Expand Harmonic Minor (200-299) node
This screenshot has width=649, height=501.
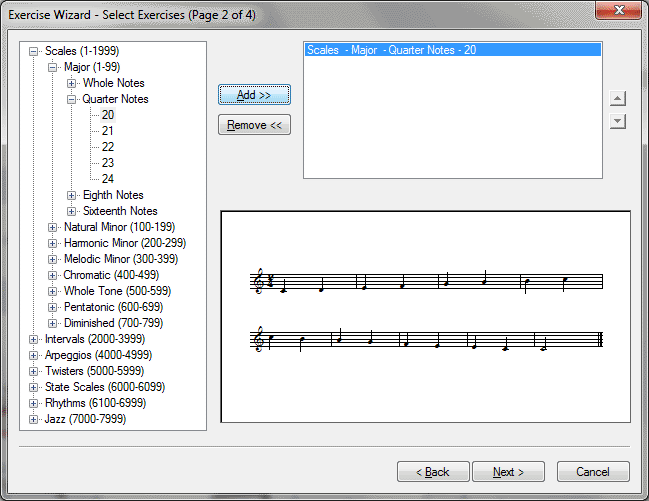click(52, 243)
